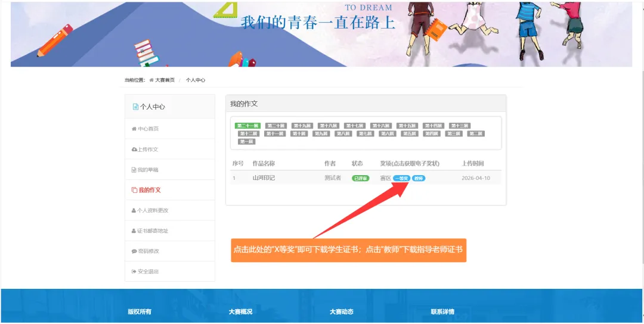
Task: Click the 上传时间 column header
Action: tap(473, 163)
